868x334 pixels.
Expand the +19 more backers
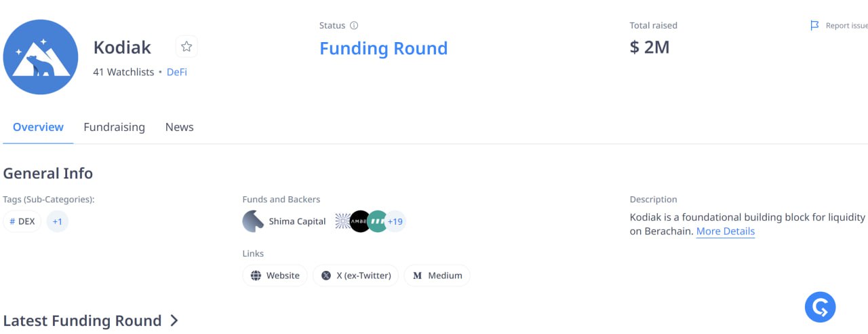395,221
